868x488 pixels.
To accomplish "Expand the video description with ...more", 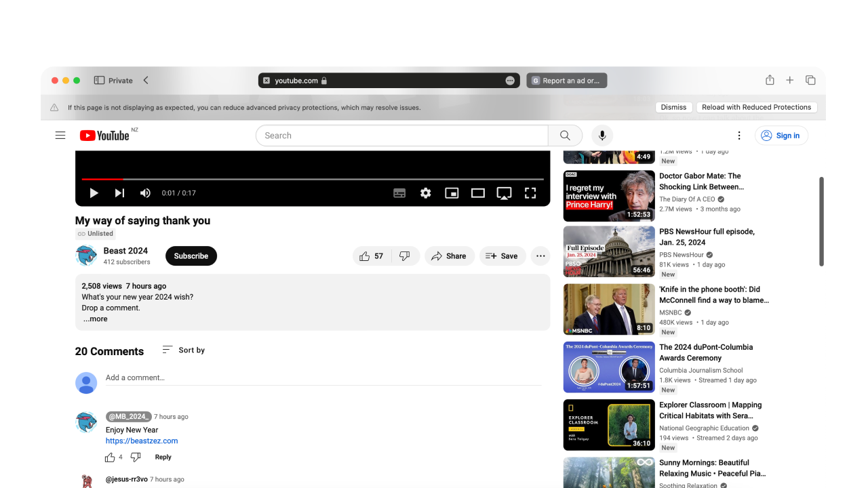I will pos(95,319).
